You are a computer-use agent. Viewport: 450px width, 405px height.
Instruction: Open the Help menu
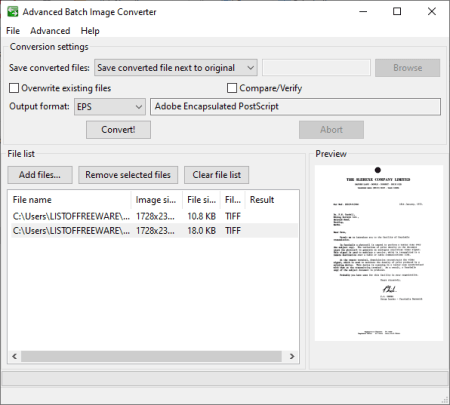[90, 31]
